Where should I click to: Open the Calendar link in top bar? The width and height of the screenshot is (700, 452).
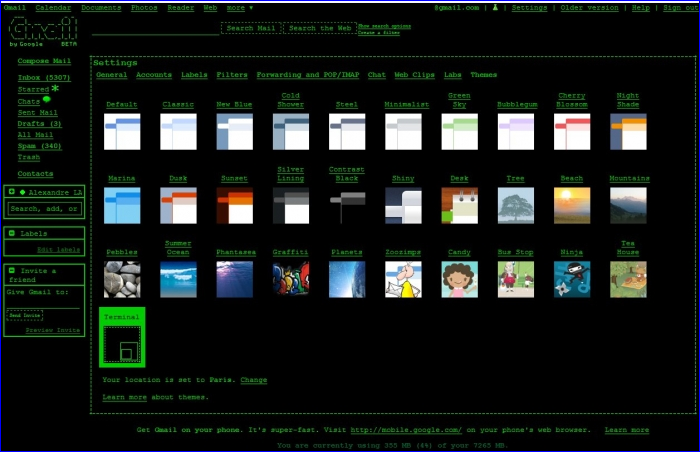pos(53,8)
